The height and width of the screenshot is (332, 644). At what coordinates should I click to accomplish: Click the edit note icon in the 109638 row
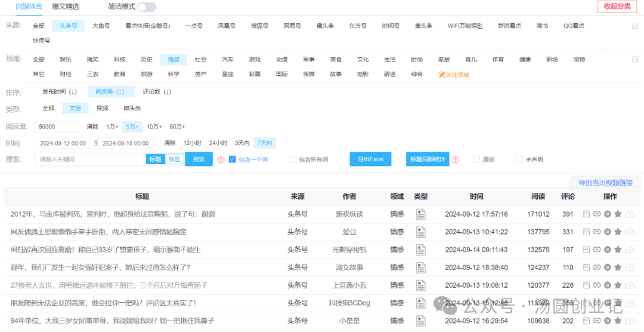[587, 321]
